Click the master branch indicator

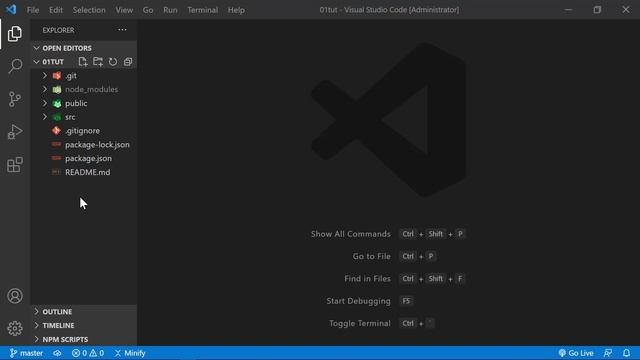[26, 353]
